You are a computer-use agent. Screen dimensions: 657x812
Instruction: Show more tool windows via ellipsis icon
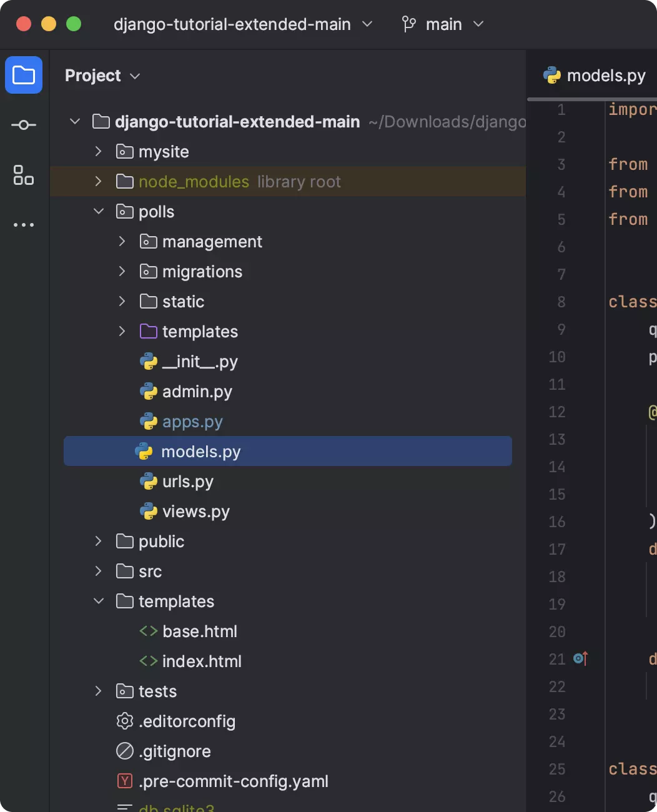[23, 224]
